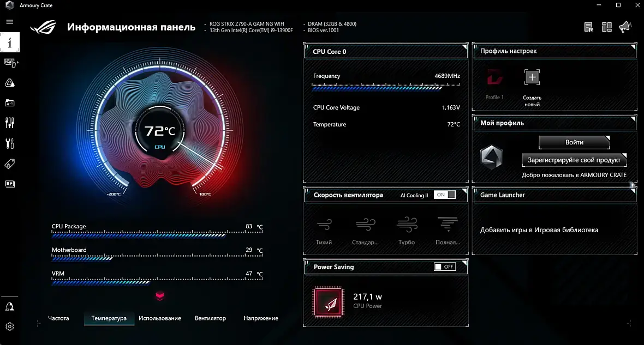Switch to the Частота tab
The image size is (644, 345).
[x=58, y=318]
